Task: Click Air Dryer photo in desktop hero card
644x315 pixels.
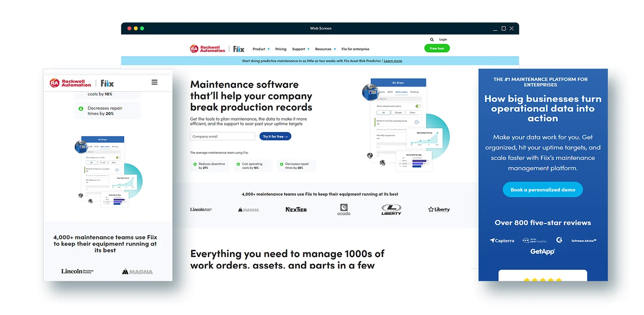Action: (x=370, y=92)
